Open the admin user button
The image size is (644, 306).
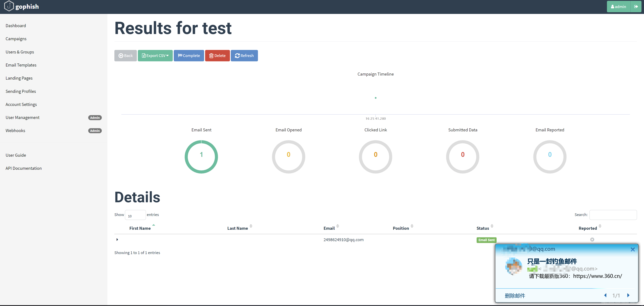tap(619, 7)
